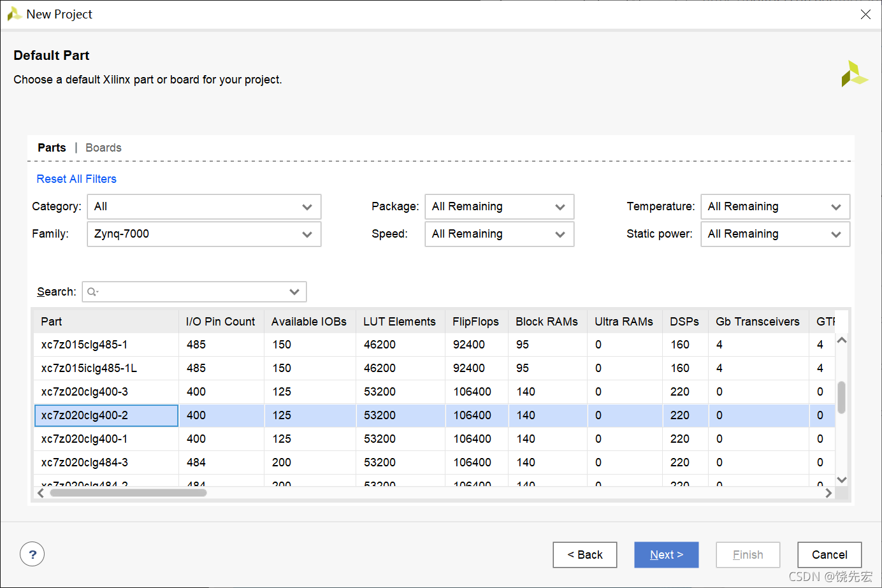This screenshot has height=588, width=882.
Task: Click the Reset All Filters link
Action: [x=76, y=179]
